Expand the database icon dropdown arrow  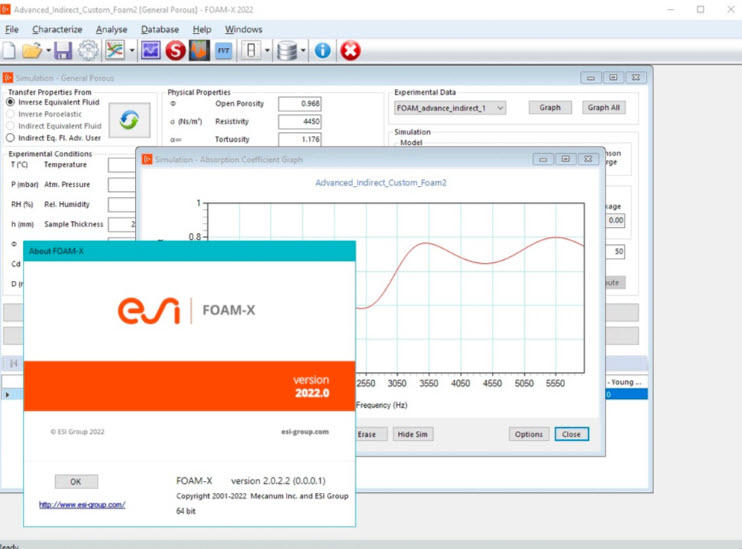303,50
